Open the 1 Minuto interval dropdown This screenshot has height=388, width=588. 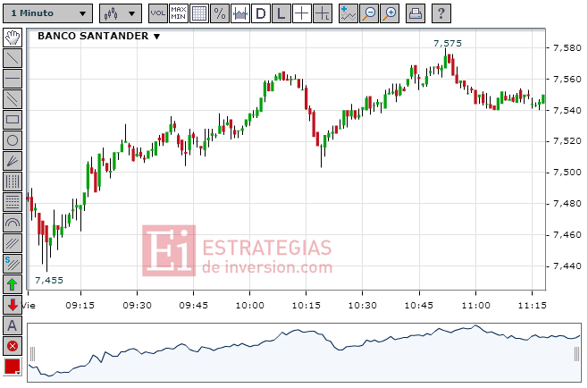(47, 13)
